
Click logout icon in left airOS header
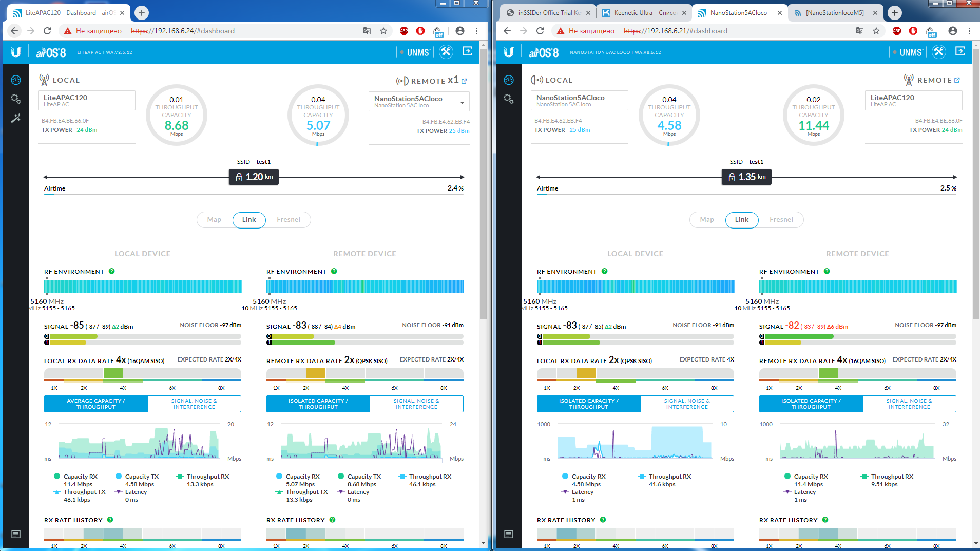[467, 51]
